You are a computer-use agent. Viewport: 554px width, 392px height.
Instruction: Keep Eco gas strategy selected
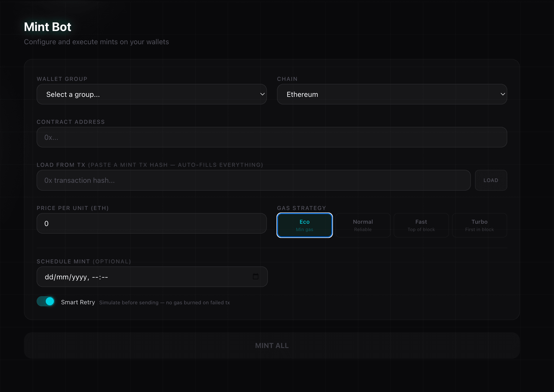[x=304, y=225]
